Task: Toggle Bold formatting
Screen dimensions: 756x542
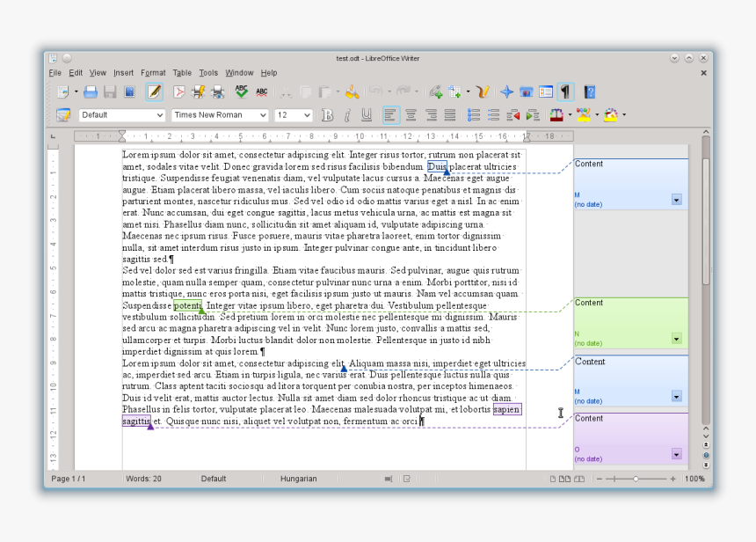Action: click(x=328, y=115)
